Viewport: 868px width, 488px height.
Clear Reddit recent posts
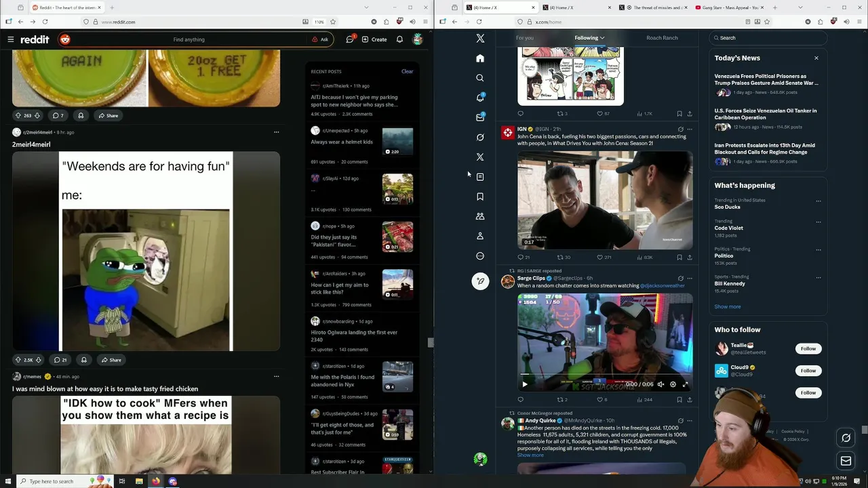point(407,71)
